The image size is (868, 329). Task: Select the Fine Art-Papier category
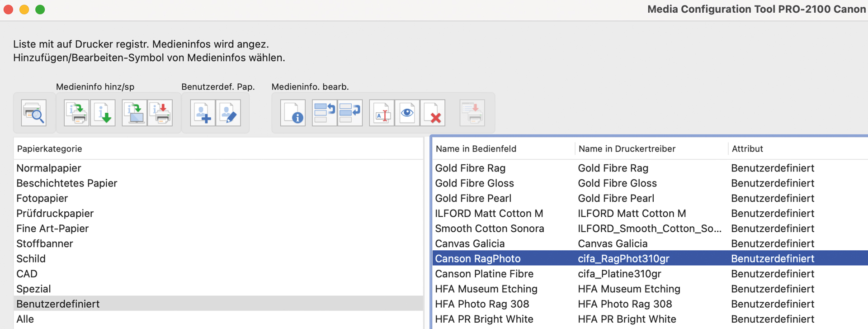point(52,229)
